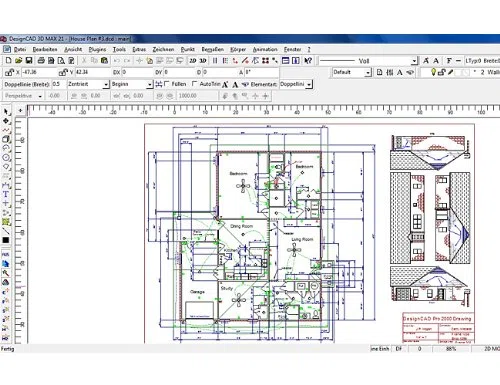Select the arrow selection tool
Viewport: 500px width, 385px height.
click(x=6, y=111)
